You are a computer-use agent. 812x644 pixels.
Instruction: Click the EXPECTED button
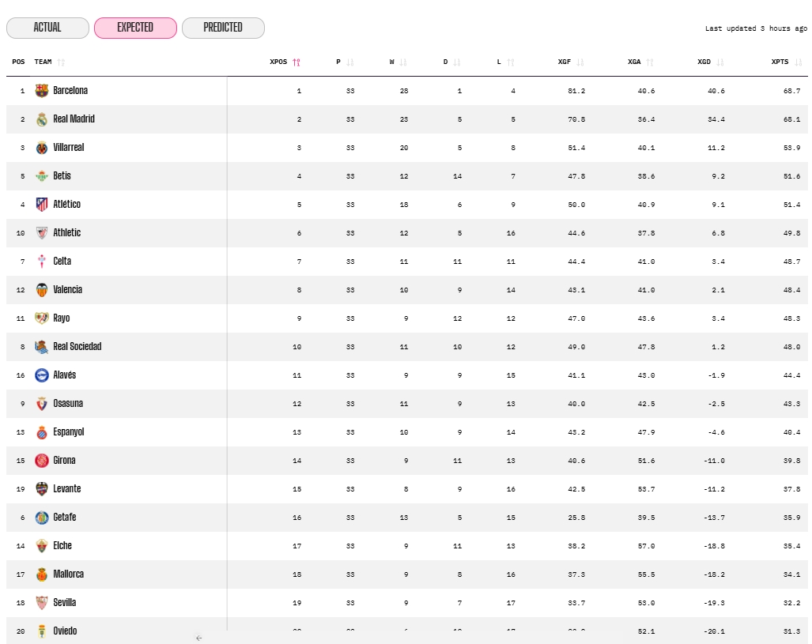pos(134,27)
